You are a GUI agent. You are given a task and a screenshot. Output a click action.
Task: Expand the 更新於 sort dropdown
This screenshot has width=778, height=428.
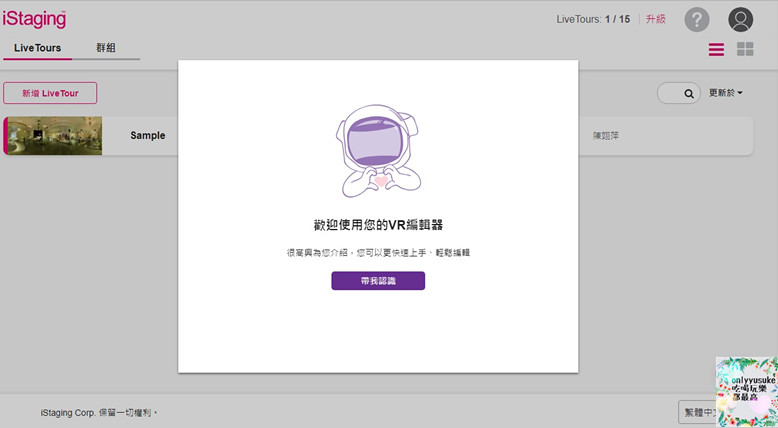pyautogui.click(x=725, y=93)
